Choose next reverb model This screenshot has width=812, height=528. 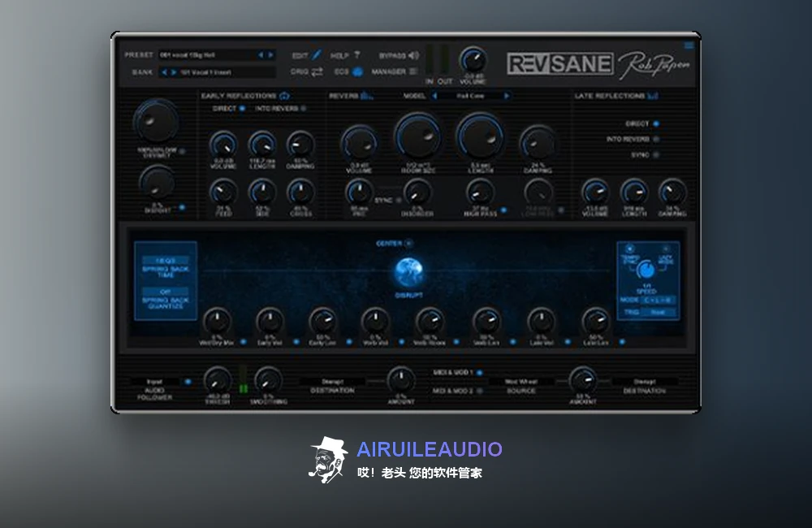(x=506, y=96)
